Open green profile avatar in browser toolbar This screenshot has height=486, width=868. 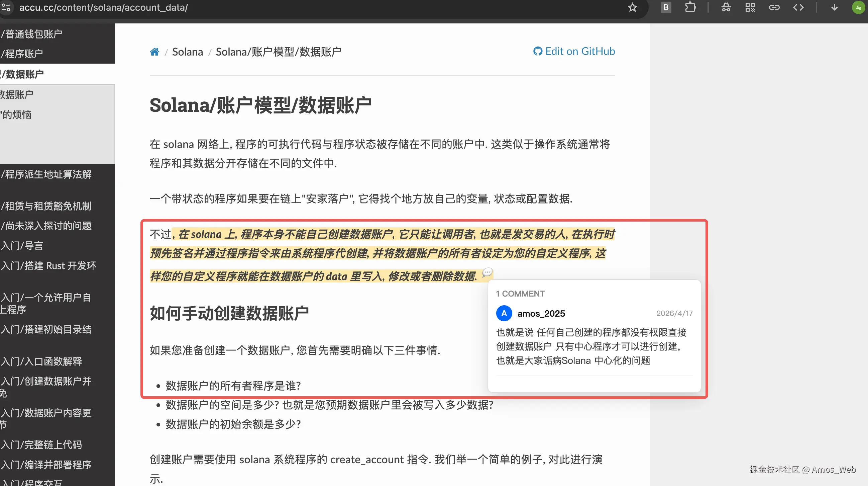(x=858, y=7)
